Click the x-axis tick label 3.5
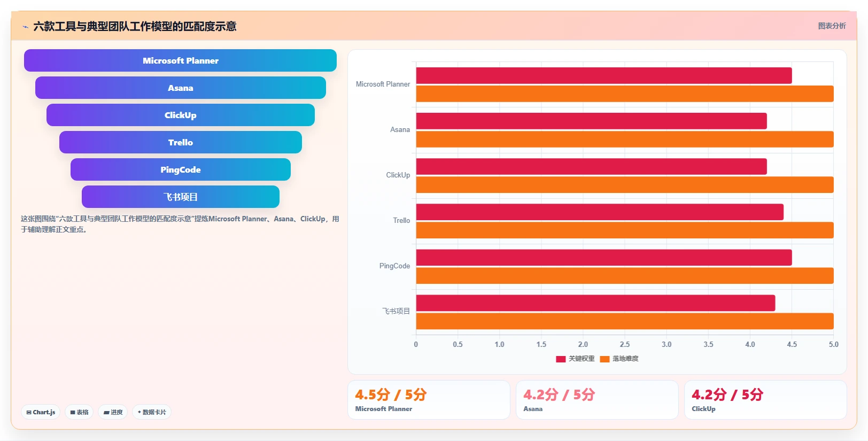Image resolution: width=868 pixels, height=441 pixels. tap(708, 345)
